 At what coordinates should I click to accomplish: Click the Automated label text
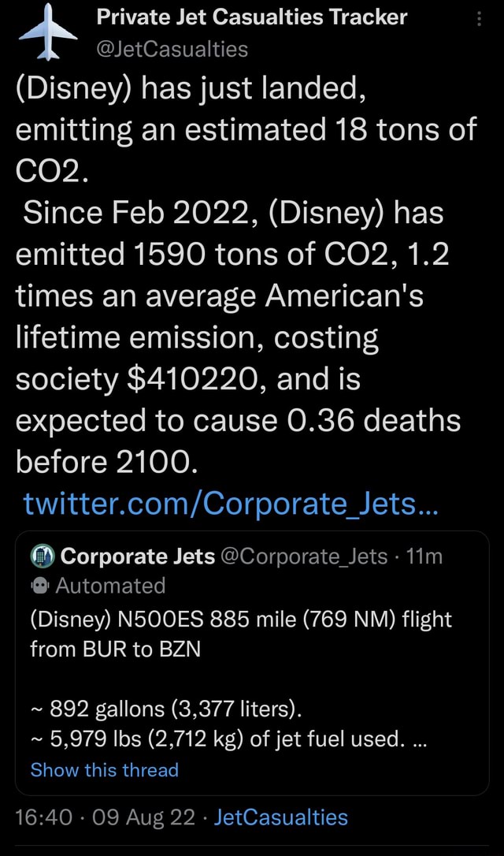[x=109, y=586]
